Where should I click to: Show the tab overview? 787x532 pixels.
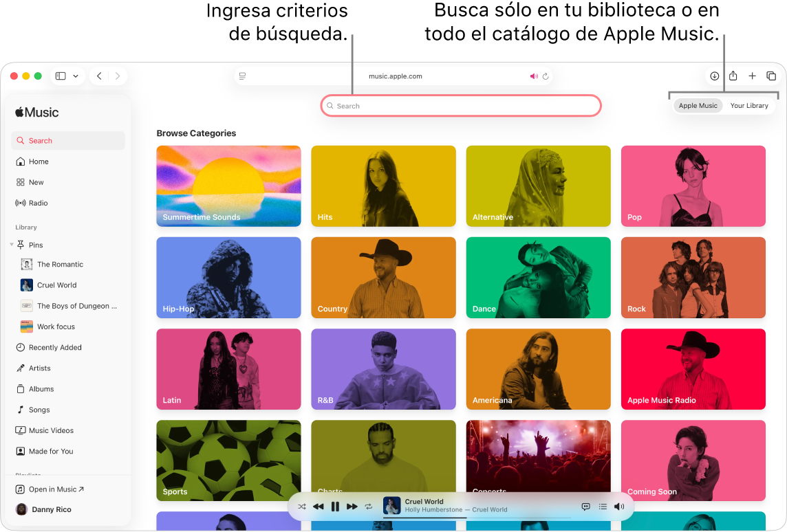(x=771, y=76)
